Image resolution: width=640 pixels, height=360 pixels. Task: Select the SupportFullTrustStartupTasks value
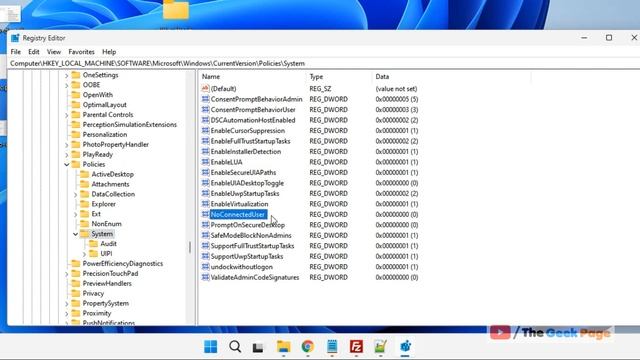[252, 246]
